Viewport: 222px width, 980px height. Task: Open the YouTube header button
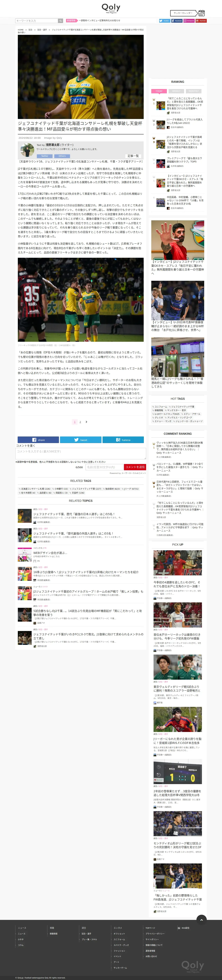click(x=201, y=21)
